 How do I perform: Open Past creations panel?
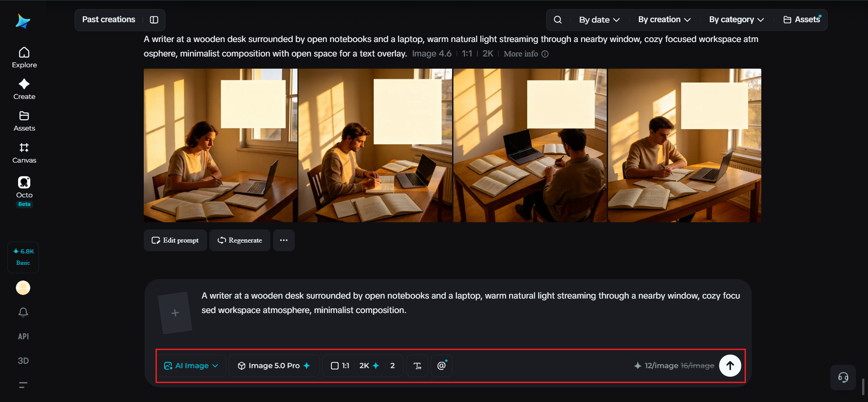(108, 20)
